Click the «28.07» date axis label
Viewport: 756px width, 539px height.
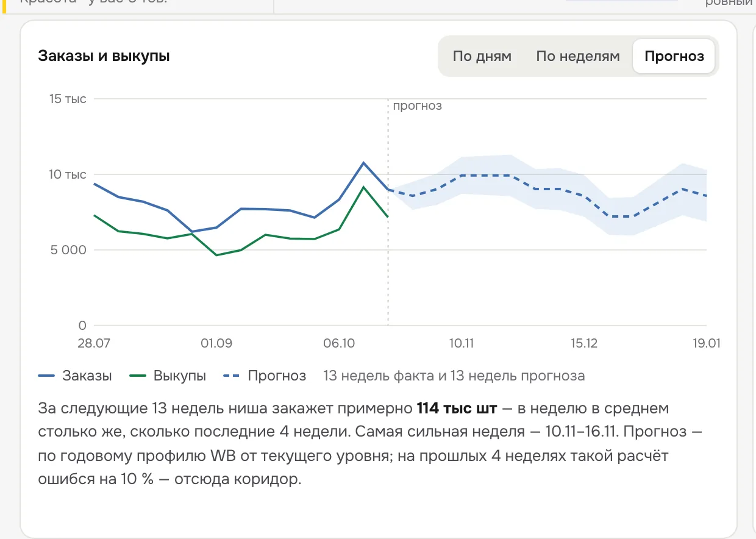tap(94, 343)
